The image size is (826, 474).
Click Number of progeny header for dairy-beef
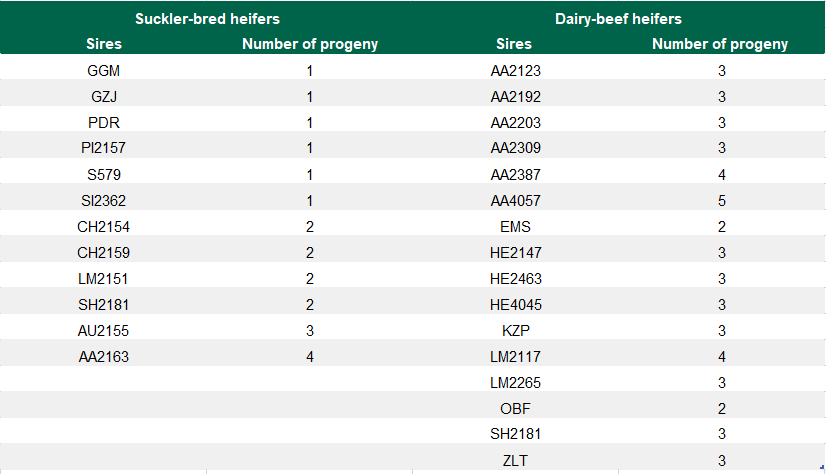(720, 44)
